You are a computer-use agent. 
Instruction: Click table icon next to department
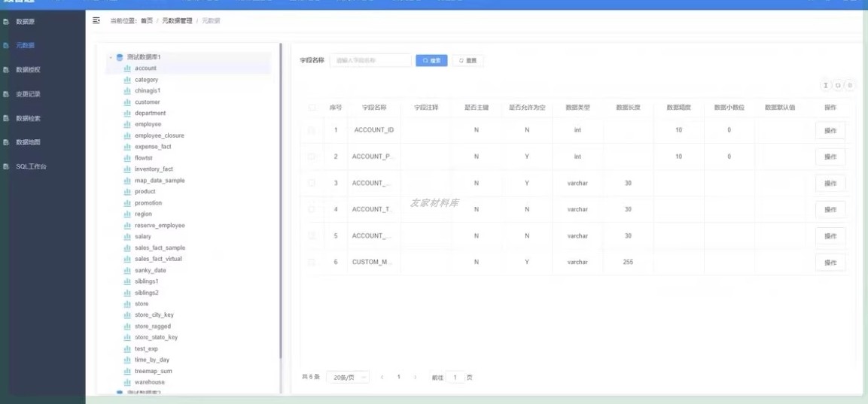tap(127, 113)
